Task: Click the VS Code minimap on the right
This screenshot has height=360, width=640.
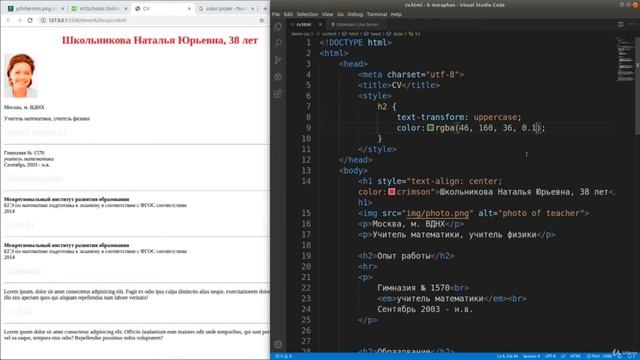Action: (625, 59)
